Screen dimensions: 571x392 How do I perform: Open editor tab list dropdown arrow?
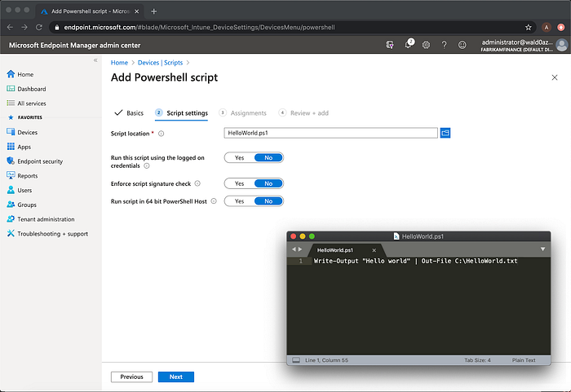coord(542,249)
